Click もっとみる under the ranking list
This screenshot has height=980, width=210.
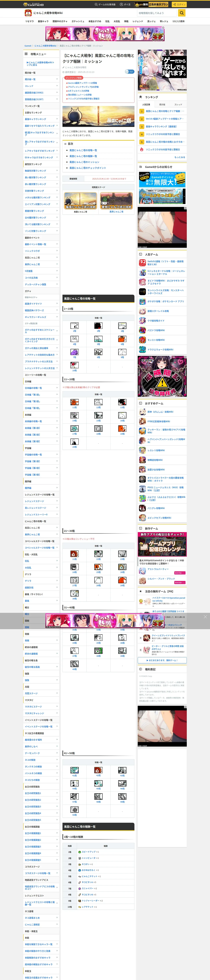click(x=180, y=157)
